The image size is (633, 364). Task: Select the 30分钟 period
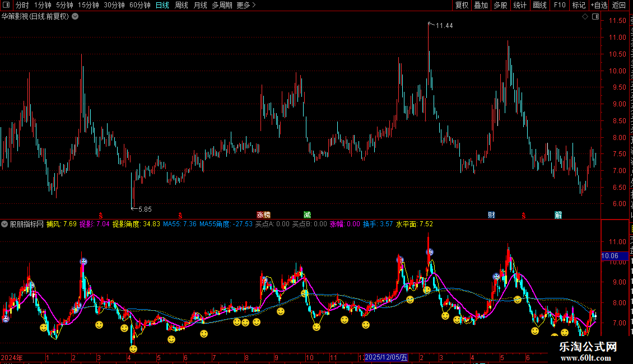(114, 5)
